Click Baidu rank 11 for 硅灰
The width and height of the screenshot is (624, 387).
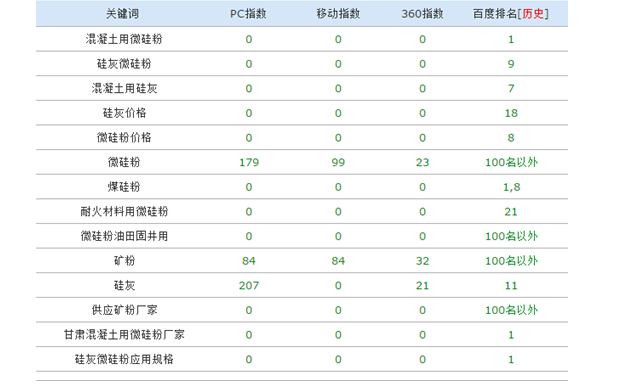pos(511,285)
